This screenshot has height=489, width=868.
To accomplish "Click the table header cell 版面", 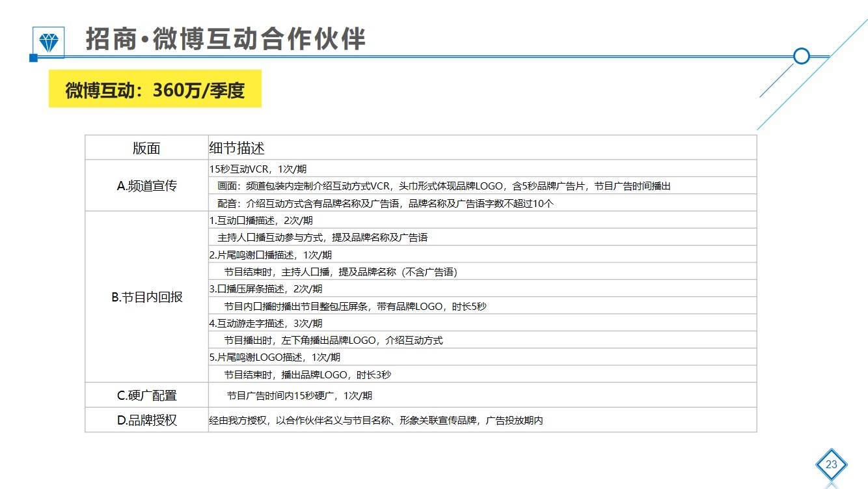I will click(146, 148).
